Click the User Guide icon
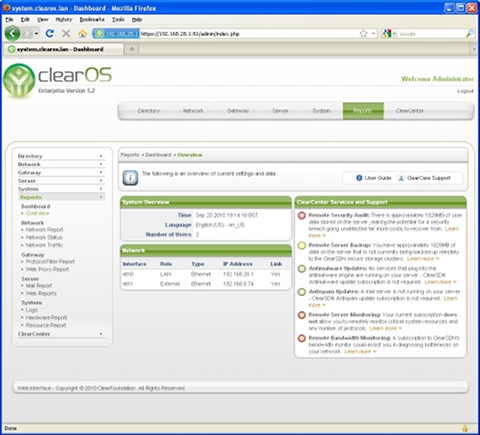The image size is (480, 435). point(359,178)
